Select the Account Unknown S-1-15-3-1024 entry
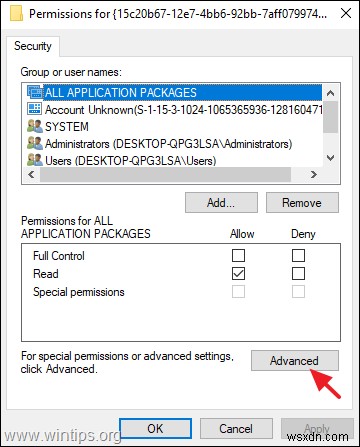The width and height of the screenshot is (360, 447). (x=173, y=110)
